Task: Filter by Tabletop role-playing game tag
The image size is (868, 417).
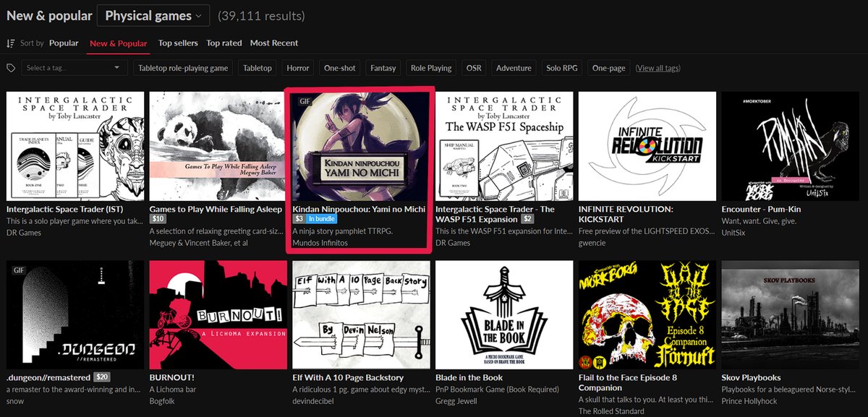Action: pos(183,68)
